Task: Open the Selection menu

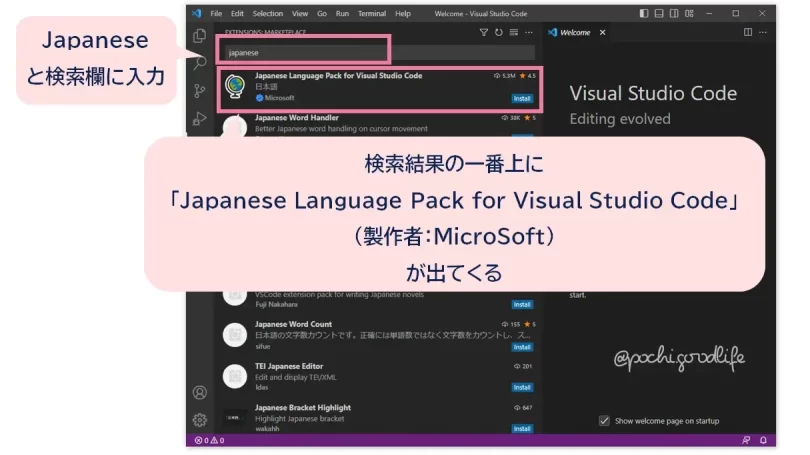Action: tap(268, 14)
